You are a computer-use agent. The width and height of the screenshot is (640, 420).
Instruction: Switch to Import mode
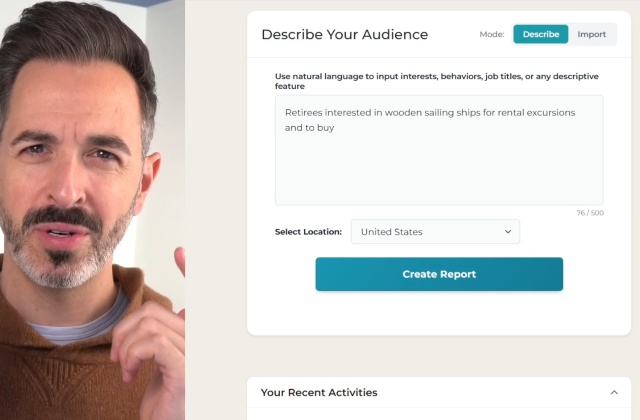coord(591,34)
